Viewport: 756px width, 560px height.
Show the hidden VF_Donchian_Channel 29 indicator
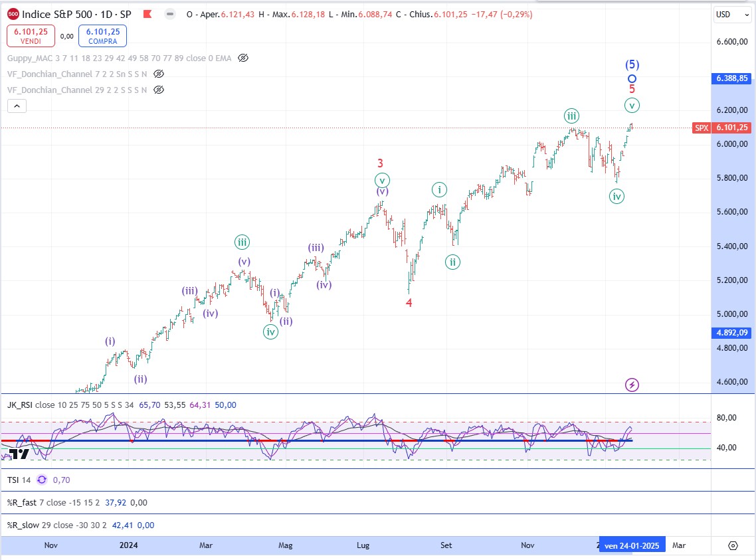159,90
